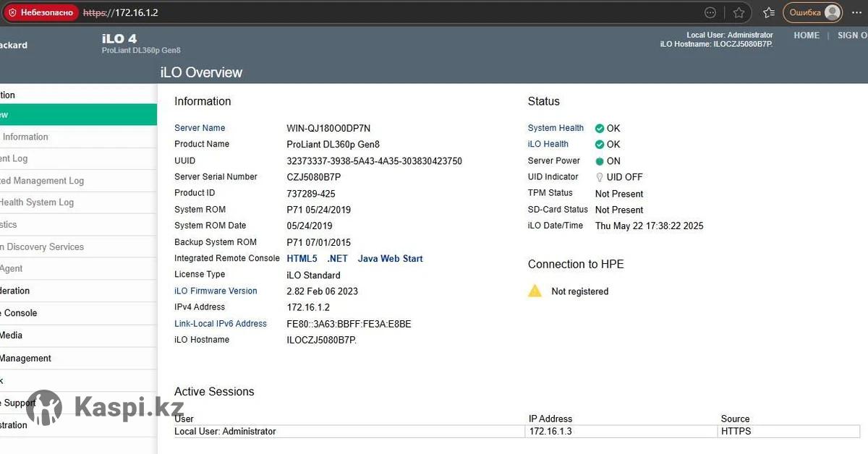Click the Not registered status text

tap(579, 291)
